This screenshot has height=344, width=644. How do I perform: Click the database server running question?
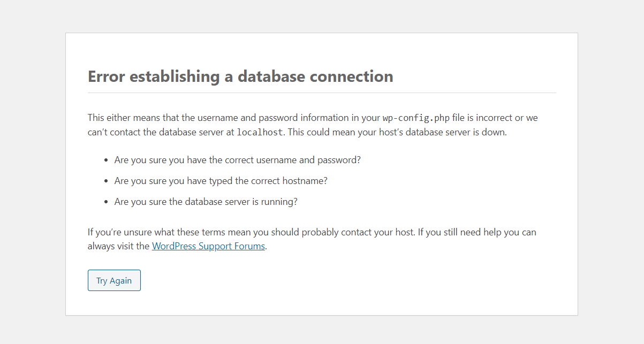[206, 202]
